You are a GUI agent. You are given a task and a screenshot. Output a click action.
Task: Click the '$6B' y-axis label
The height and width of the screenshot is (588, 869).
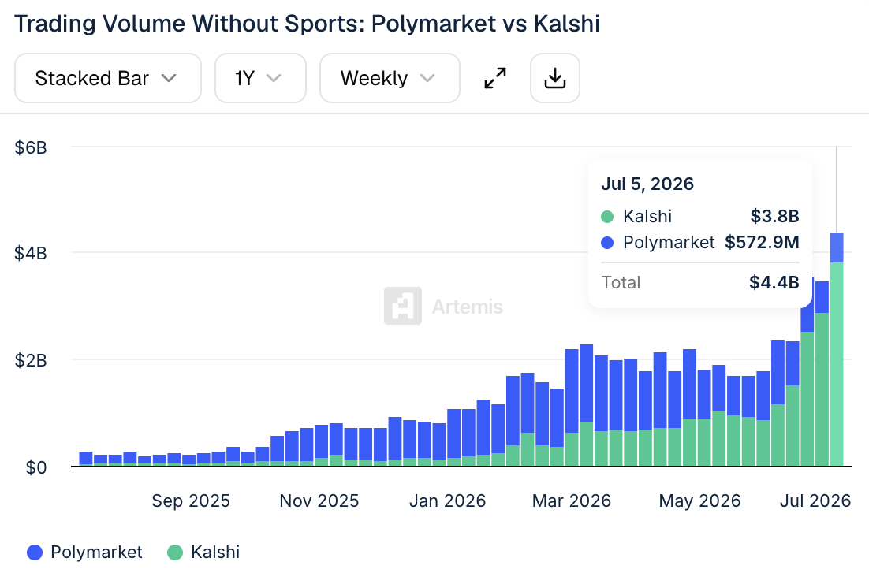click(31, 147)
